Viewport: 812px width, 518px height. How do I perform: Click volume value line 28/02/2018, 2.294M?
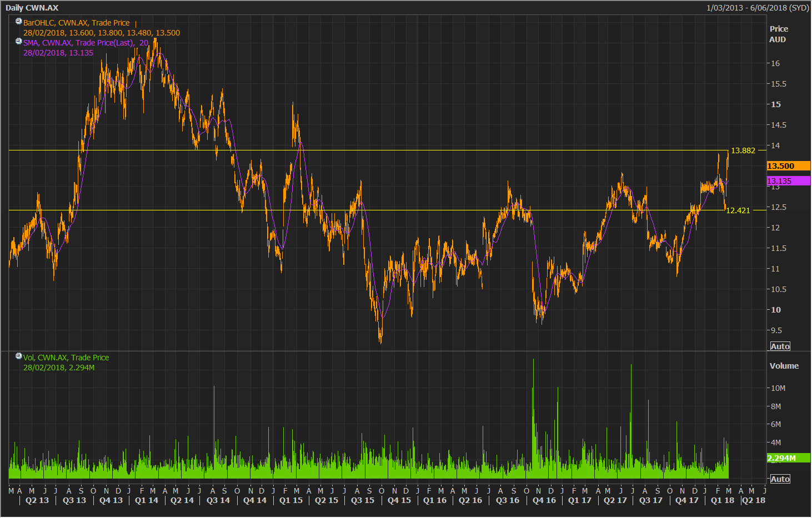click(59, 368)
